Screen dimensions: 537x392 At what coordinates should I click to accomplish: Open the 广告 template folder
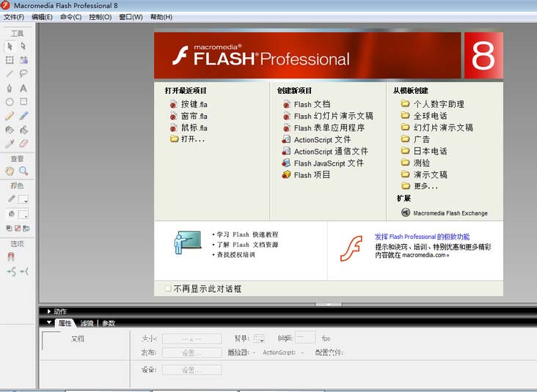415,139
